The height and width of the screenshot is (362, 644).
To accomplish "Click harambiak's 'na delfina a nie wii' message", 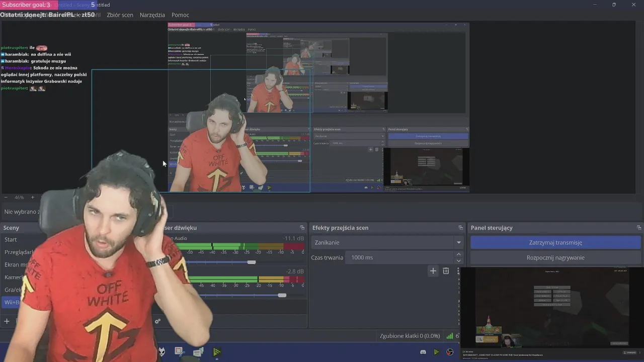I will (36, 54).
